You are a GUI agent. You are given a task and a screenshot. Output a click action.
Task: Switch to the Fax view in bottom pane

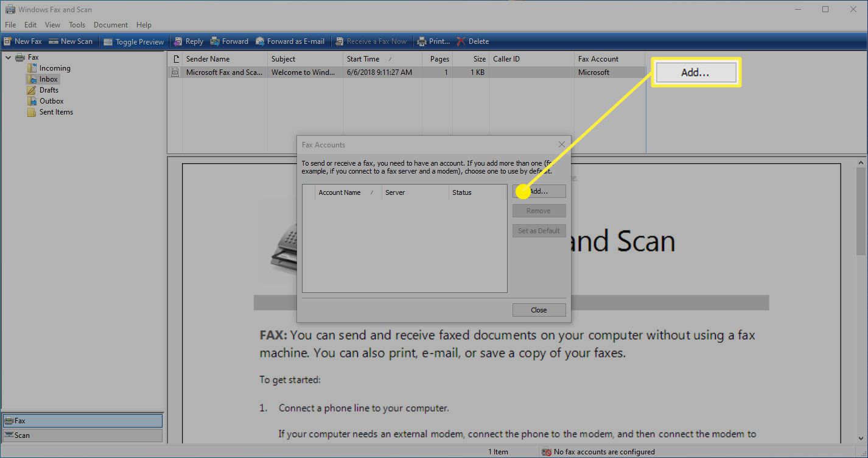pyautogui.click(x=83, y=421)
